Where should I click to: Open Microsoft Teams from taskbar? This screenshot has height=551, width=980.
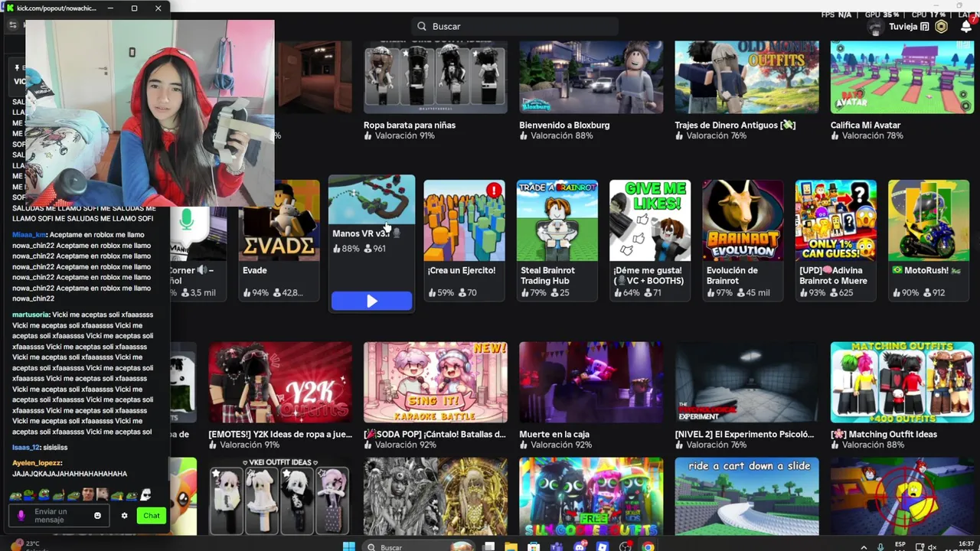click(x=557, y=546)
